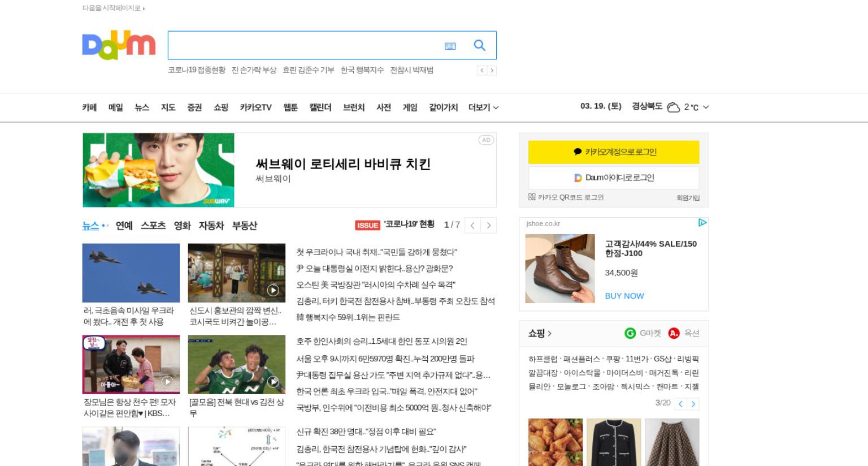Go to previous shopping page arrow
Viewport: 868px width, 466px height.
pos(681,404)
